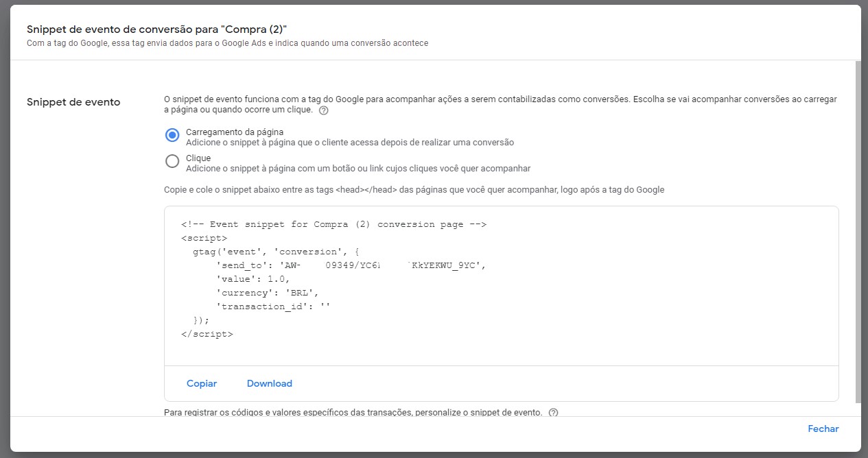Click the Copiar button

(x=202, y=383)
